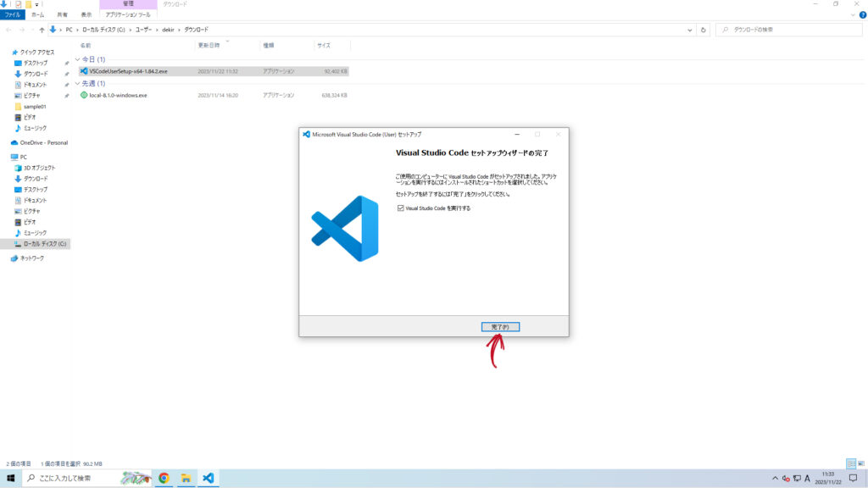Sort by 種類 column header
868x488 pixels.
269,46
